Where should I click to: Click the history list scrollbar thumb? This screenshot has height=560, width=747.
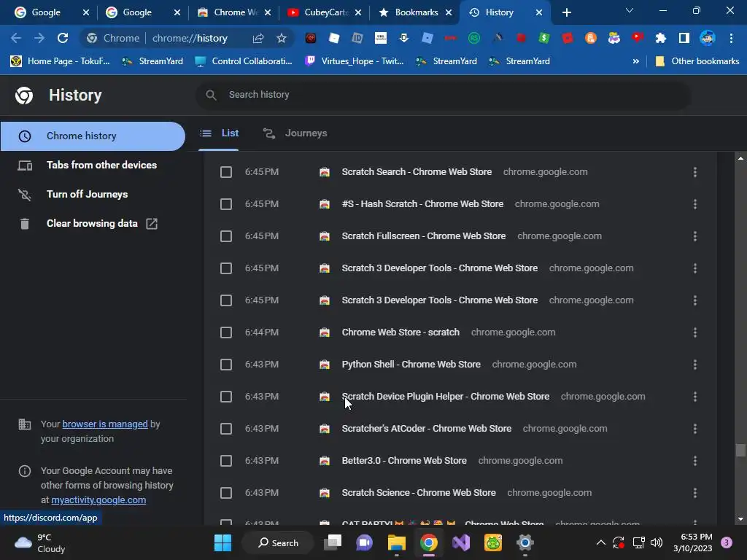coord(740,451)
